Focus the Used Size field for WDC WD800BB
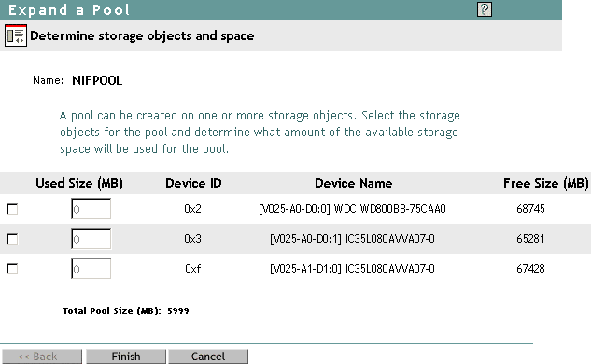 coord(91,209)
